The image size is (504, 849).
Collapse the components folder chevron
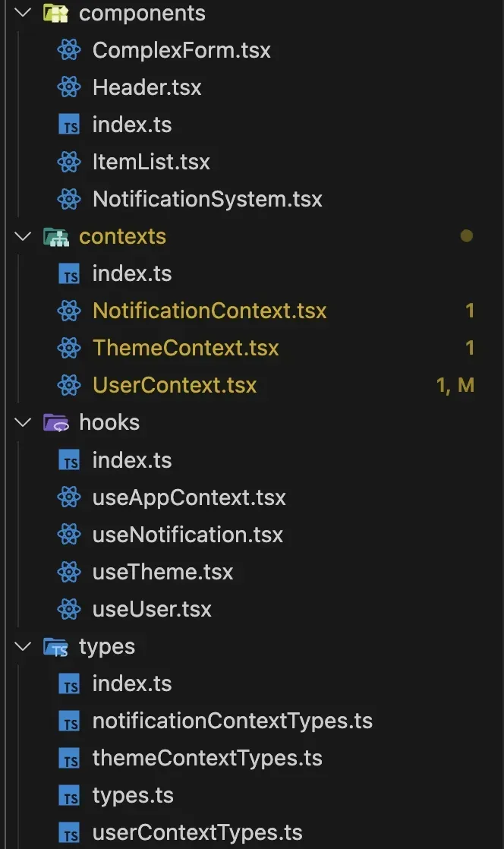pos(24,14)
